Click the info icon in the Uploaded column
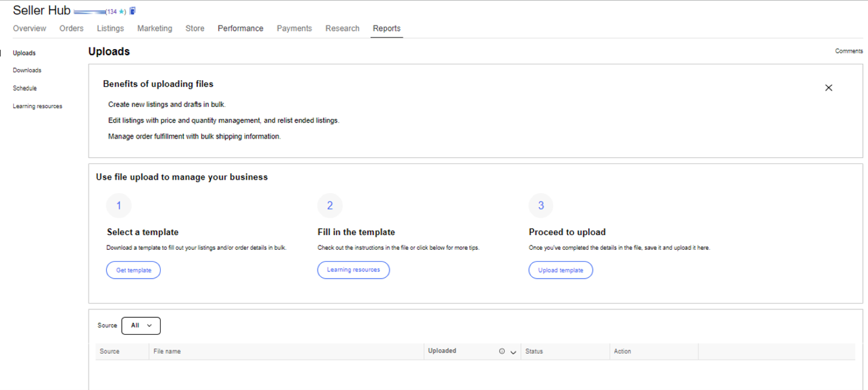 (x=502, y=351)
